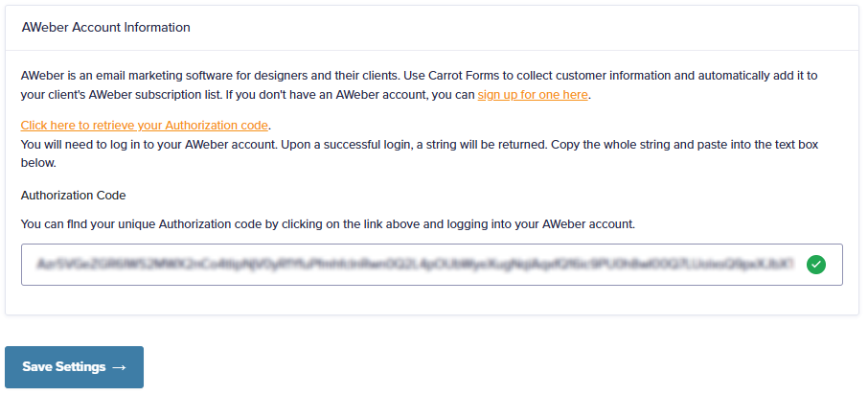Click the 'You can find your unique Authorization code' hint
The height and width of the screenshot is (396, 868).
coord(328,224)
